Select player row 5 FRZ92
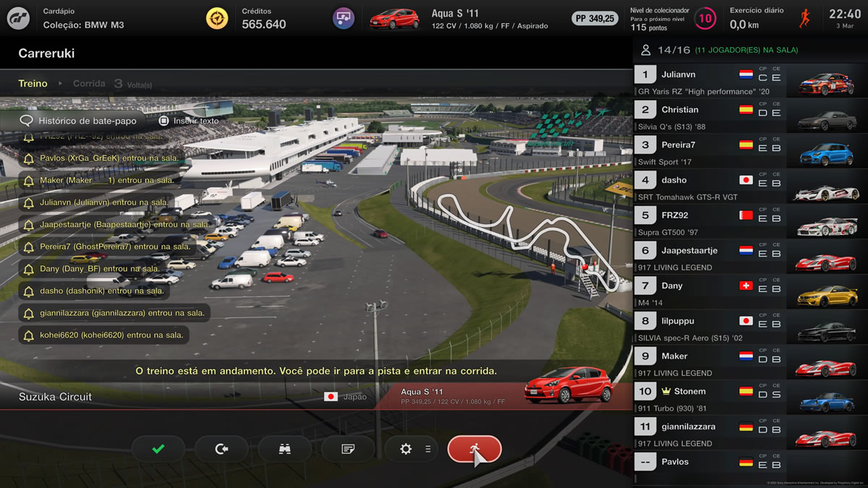This screenshot has width=868, height=488. [750, 222]
